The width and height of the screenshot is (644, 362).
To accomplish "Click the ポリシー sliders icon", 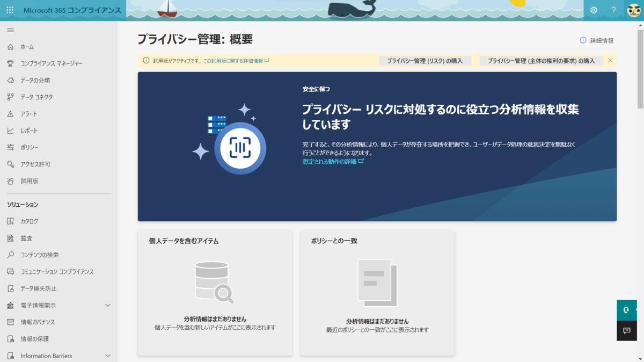I will [10, 147].
